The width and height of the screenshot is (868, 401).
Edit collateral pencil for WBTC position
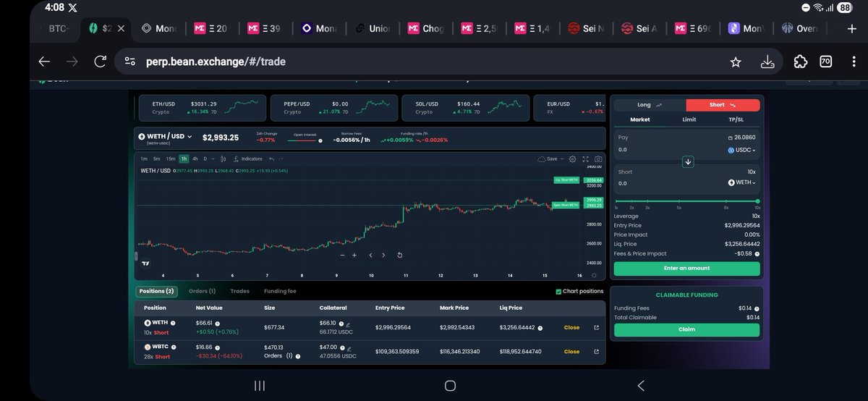tap(348, 349)
